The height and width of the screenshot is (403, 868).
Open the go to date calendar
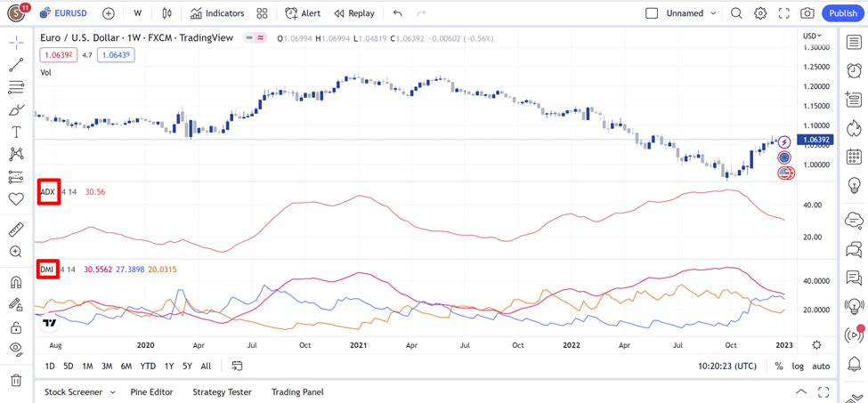tap(238, 366)
